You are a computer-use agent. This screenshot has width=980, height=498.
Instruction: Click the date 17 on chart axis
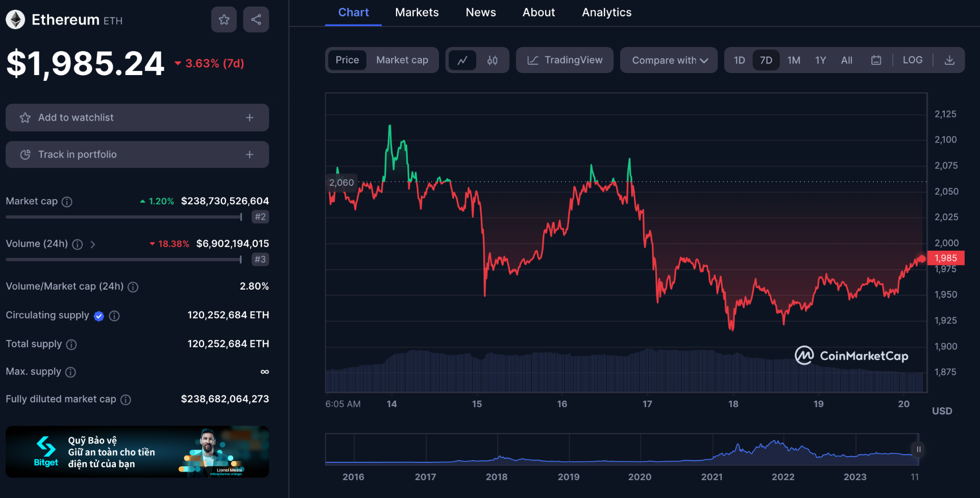click(x=647, y=404)
